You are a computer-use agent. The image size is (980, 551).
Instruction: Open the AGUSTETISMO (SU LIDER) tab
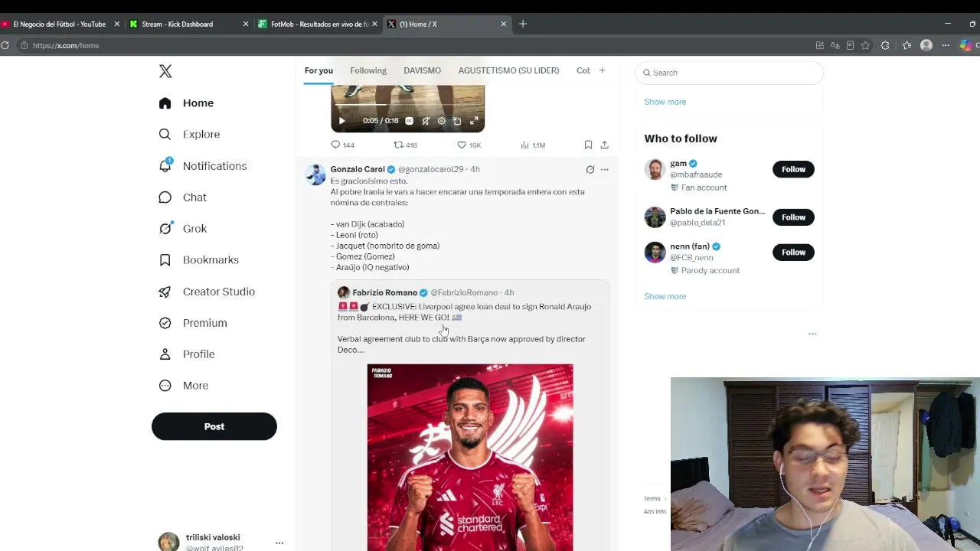tap(508, 70)
